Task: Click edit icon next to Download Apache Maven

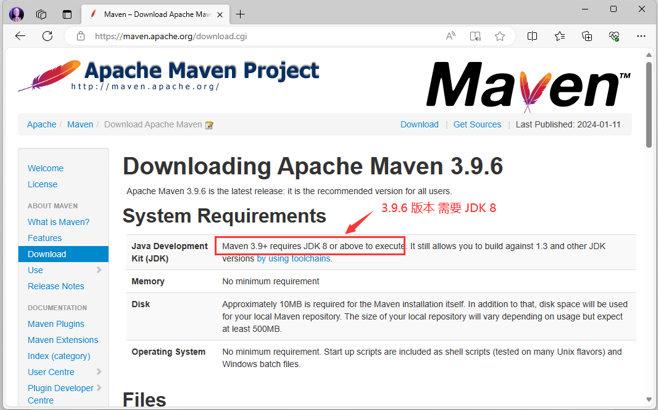Action: tap(209, 125)
